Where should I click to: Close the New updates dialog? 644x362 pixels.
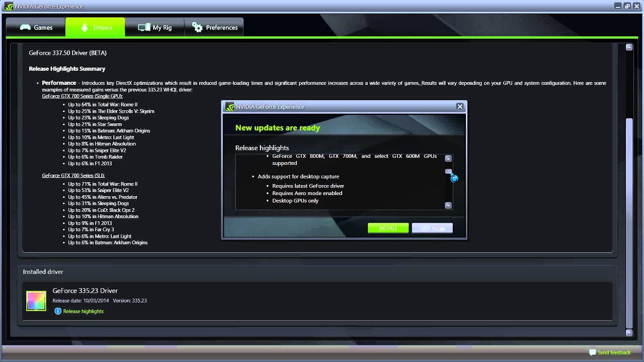[460, 107]
